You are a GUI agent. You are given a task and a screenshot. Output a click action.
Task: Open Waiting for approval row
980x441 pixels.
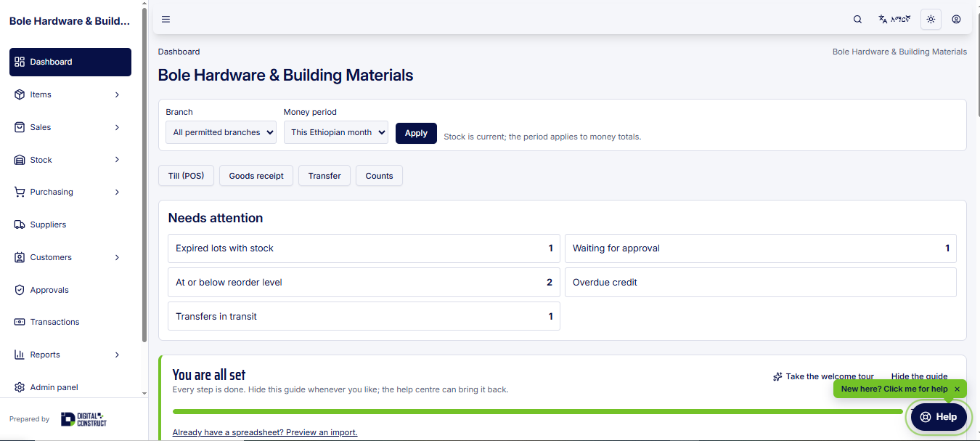click(761, 248)
